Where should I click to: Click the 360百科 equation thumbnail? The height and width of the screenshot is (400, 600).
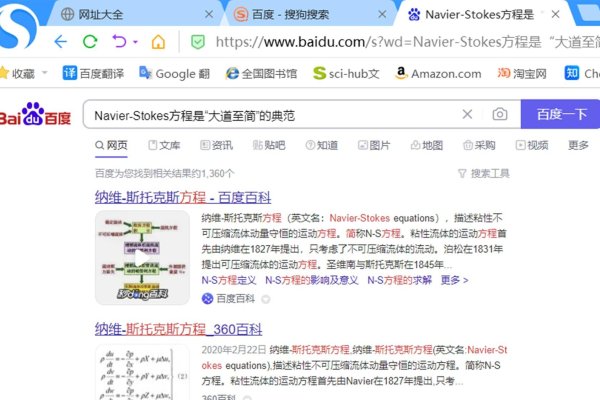142,372
